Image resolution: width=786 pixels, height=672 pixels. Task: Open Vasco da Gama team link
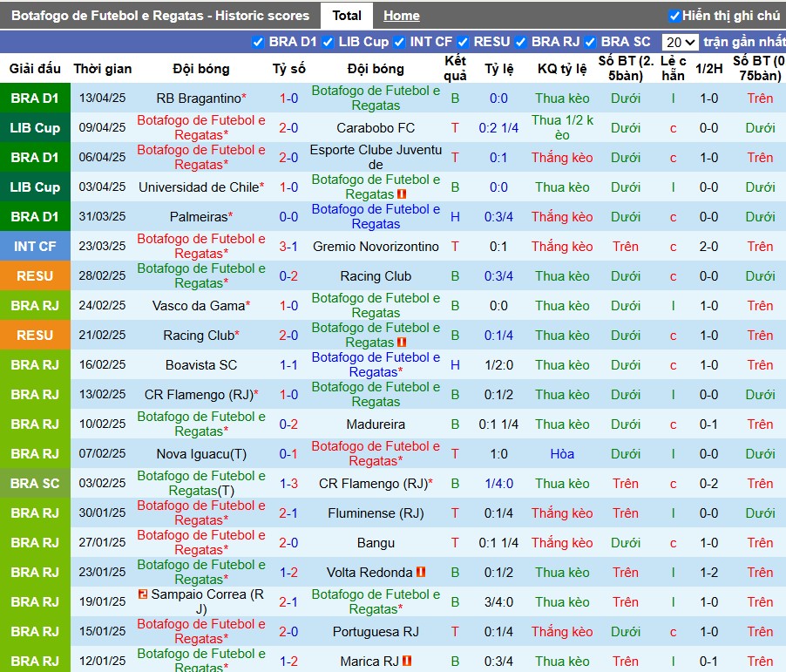click(x=199, y=305)
